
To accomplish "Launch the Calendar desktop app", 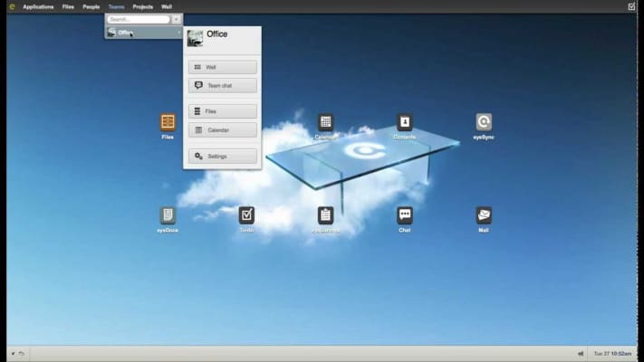I will pyautogui.click(x=325, y=122).
